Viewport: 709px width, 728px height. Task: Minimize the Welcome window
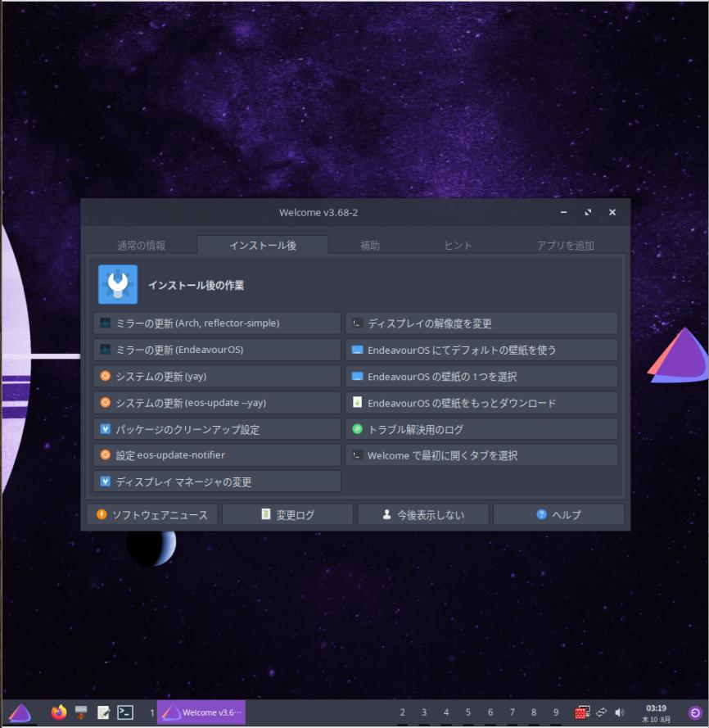click(563, 212)
